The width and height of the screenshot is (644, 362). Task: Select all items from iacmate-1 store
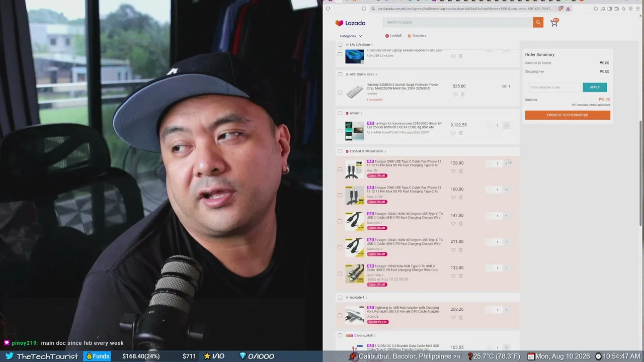coord(340,298)
